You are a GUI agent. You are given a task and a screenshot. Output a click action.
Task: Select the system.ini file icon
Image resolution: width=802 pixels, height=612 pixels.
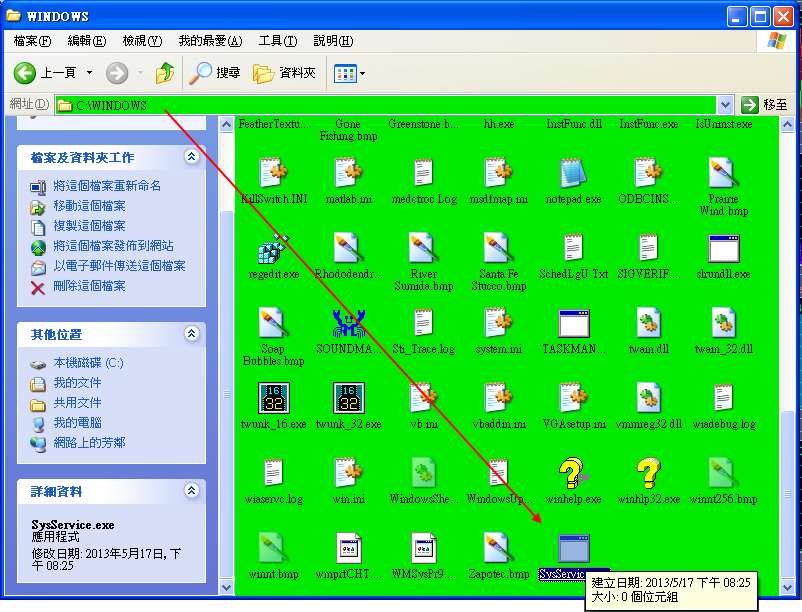click(499, 323)
